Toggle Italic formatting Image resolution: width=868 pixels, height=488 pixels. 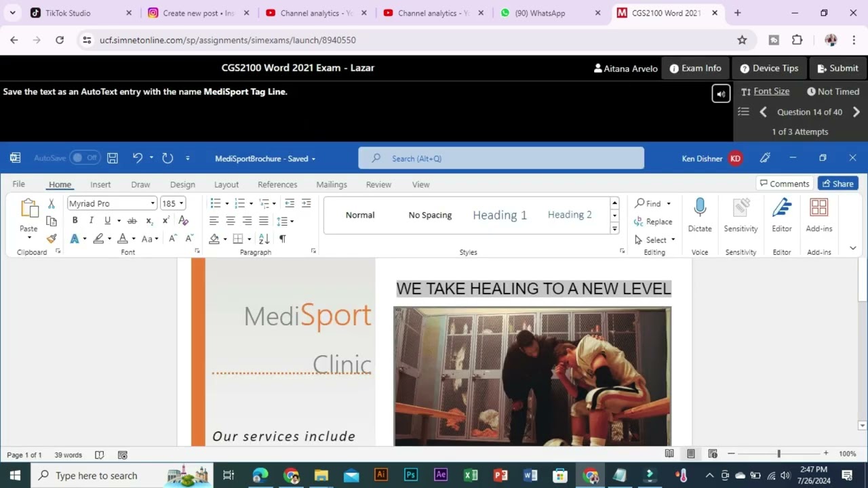coord(91,221)
